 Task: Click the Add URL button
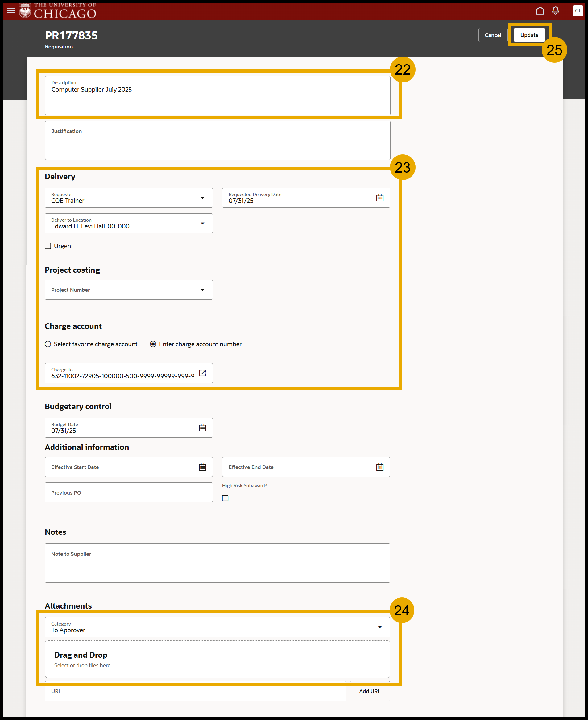pyautogui.click(x=370, y=692)
